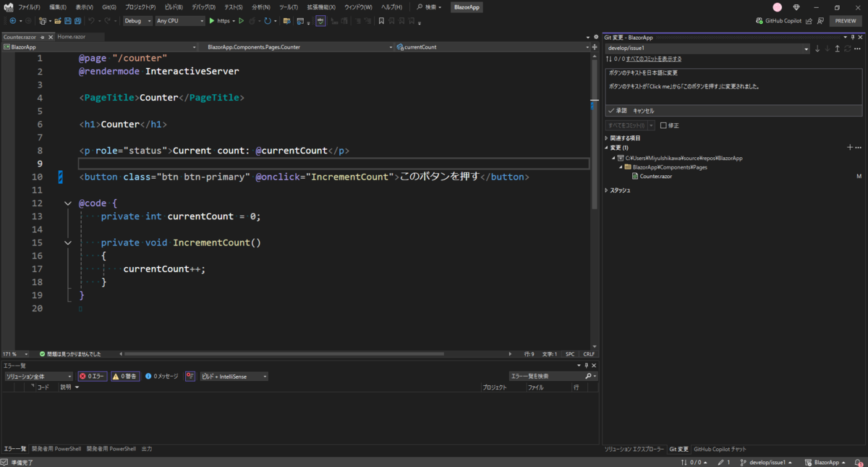Start debugging with the green https play button

coord(221,21)
